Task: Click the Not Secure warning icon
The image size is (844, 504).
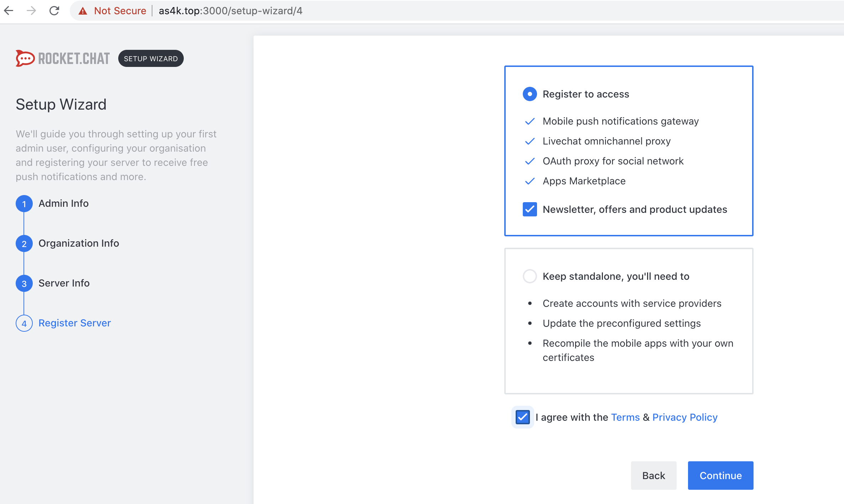Action: pyautogui.click(x=83, y=11)
